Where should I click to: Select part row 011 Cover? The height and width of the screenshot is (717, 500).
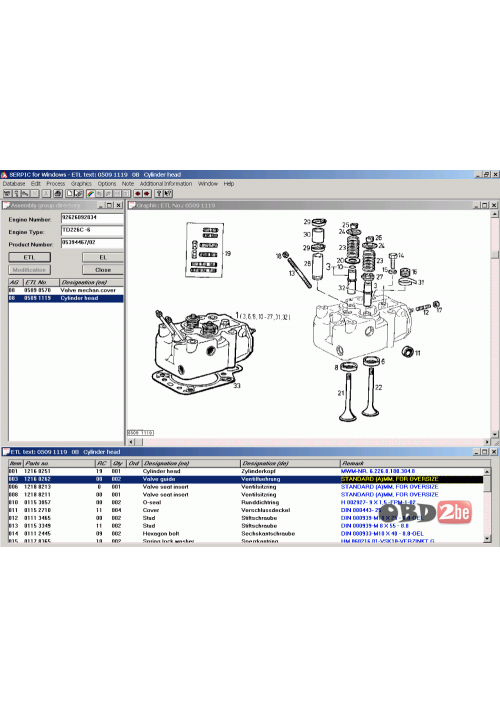click(246, 510)
